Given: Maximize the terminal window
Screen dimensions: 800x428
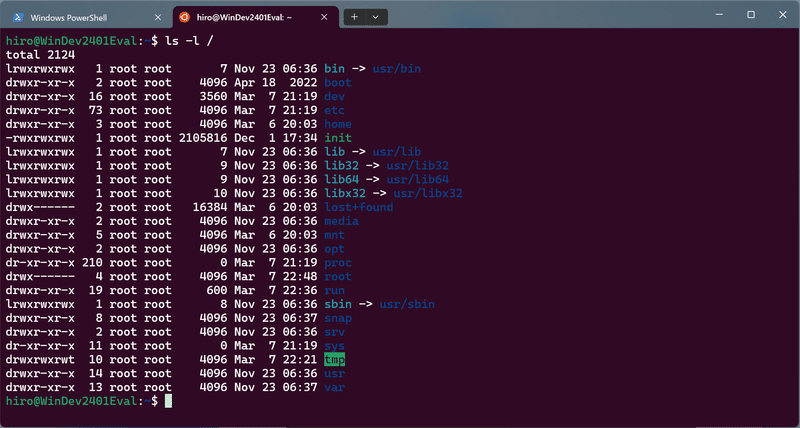Looking at the screenshot, I should [751, 15].
